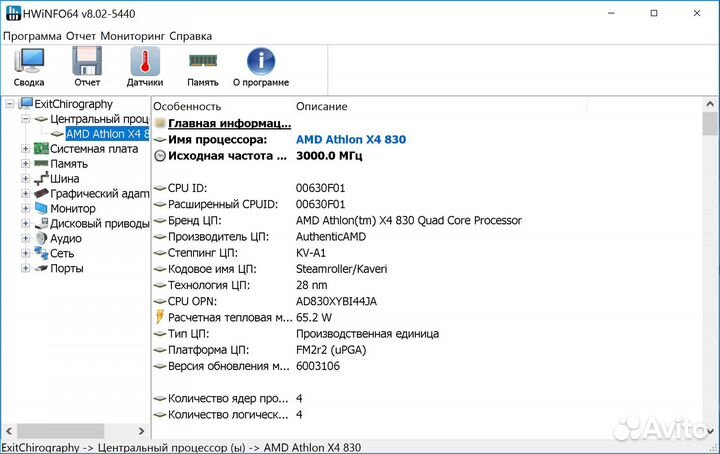This screenshot has height=454, width=720.
Task: Select the Количество ядер про... row
Action: 427,398
